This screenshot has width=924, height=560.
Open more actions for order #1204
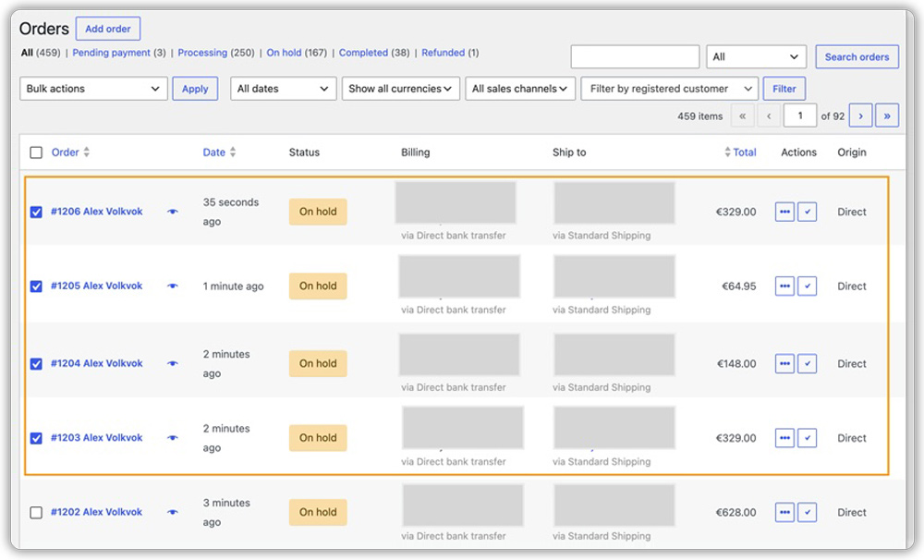tap(784, 364)
